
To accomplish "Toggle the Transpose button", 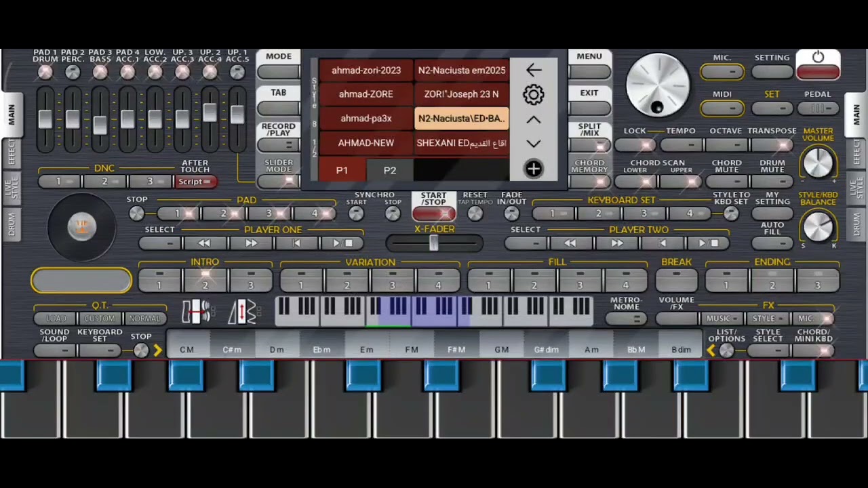I will 772,145.
